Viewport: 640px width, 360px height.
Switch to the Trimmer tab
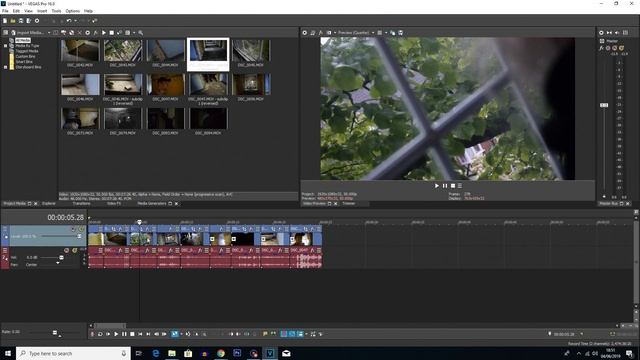coord(349,203)
